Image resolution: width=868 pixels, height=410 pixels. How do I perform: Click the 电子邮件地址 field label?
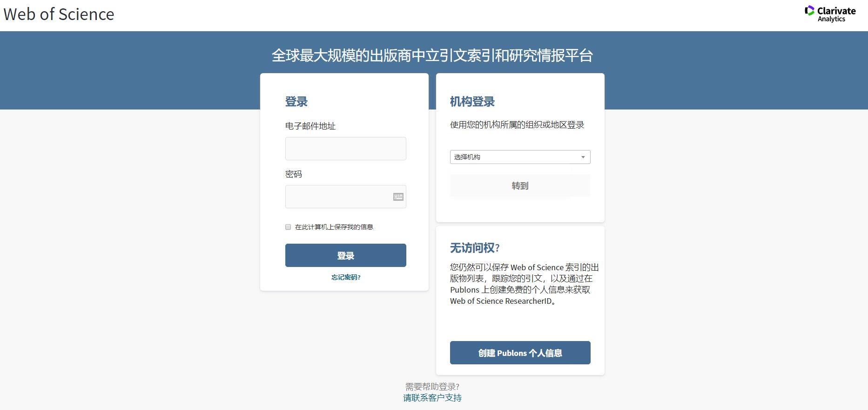pos(310,126)
